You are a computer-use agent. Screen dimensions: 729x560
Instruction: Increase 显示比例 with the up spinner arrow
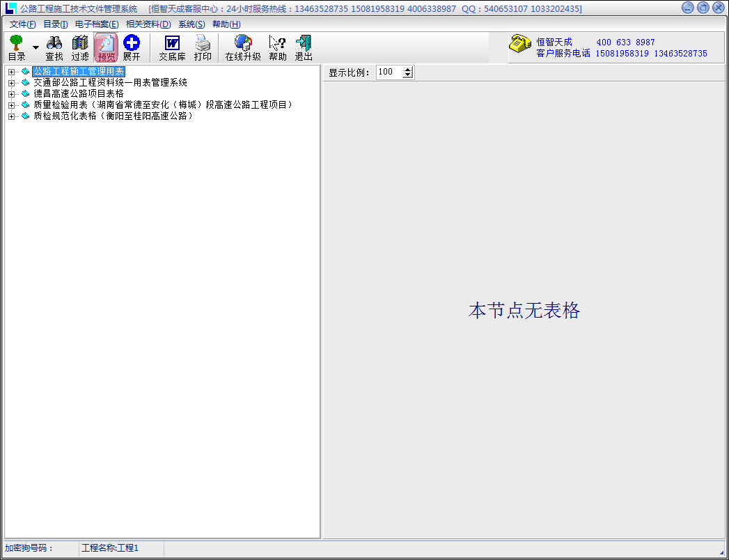pyautogui.click(x=408, y=69)
